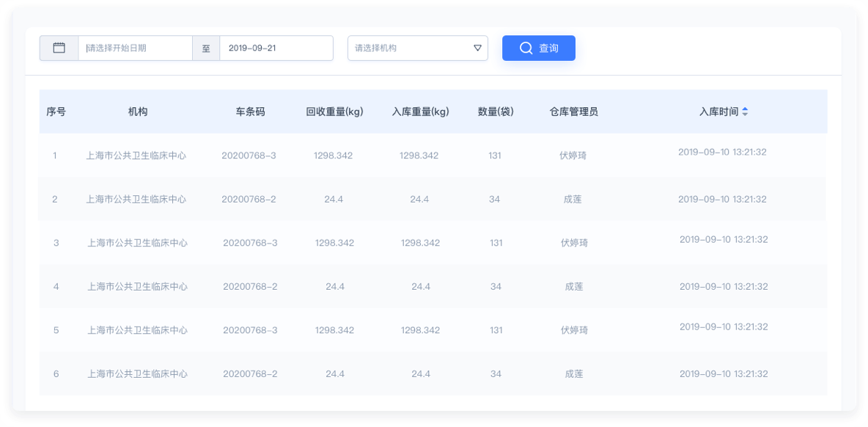Screen dimensions: 868x427
Task: Click institution name in row 4
Action: click(x=137, y=286)
